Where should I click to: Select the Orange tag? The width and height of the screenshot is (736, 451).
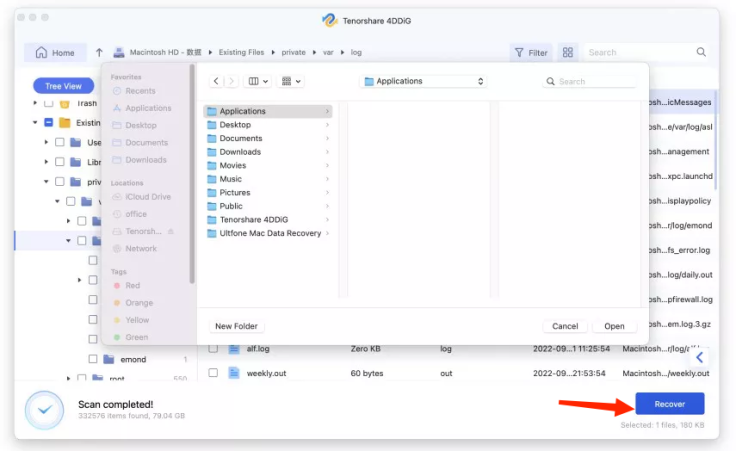click(x=133, y=303)
